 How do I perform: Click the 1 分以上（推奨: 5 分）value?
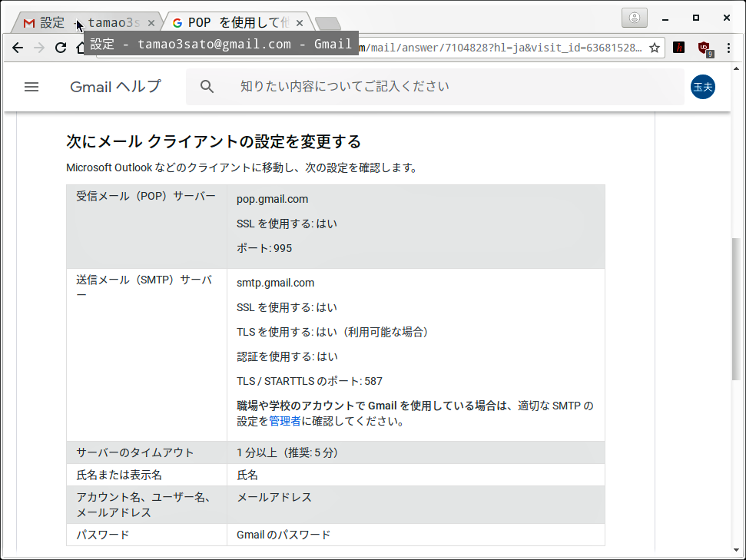coord(288,452)
